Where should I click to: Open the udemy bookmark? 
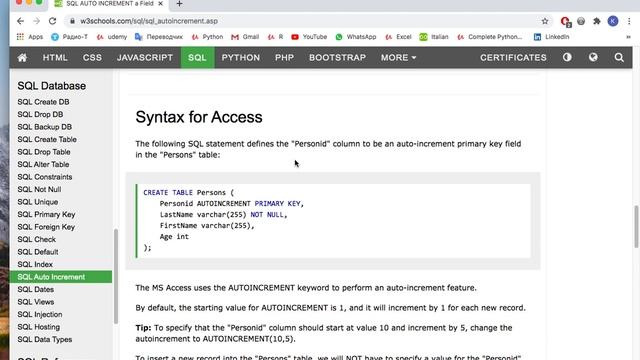pos(112,37)
